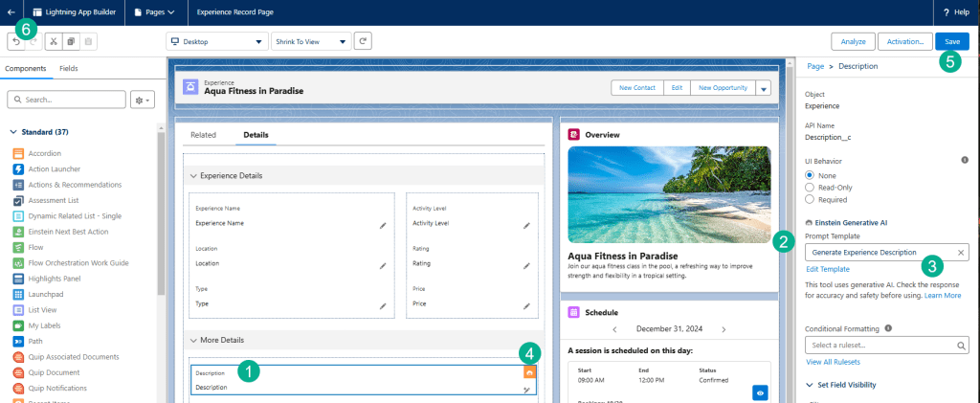
Task: Select the None UI behavior option
Action: [x=811, y=175]
